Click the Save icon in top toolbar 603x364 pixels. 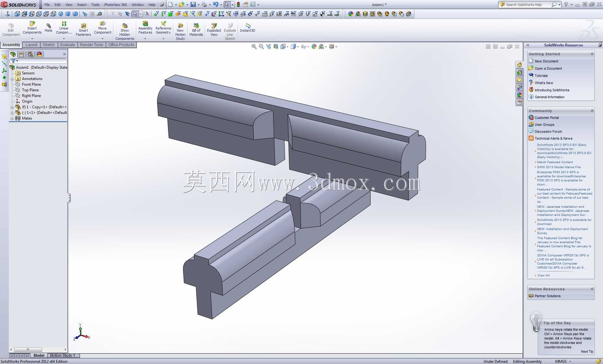(193, 4)
